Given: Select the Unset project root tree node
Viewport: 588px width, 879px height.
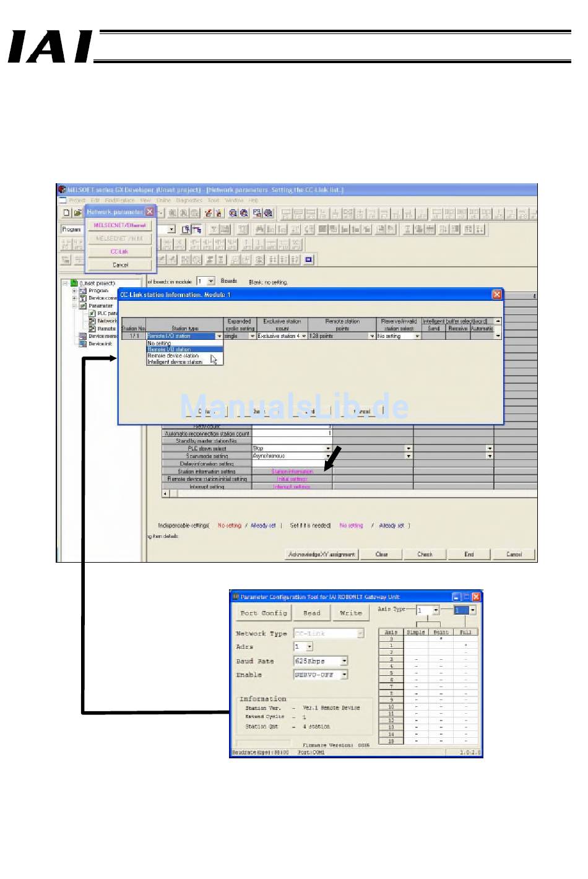Looking at the screenshot, I should [97, 283].
